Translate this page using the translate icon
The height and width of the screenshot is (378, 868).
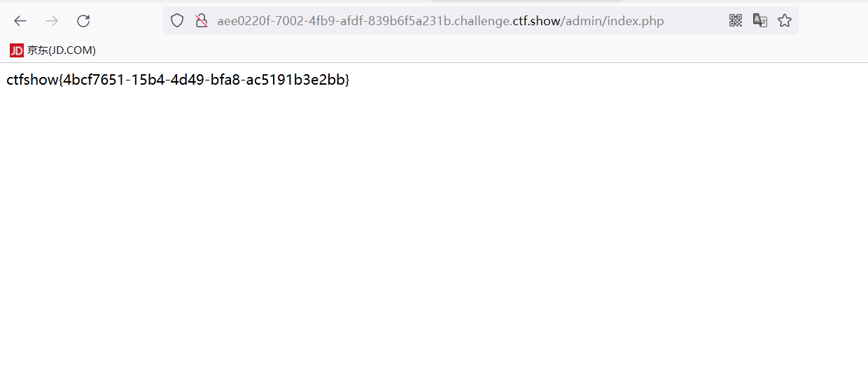(760, 21)
